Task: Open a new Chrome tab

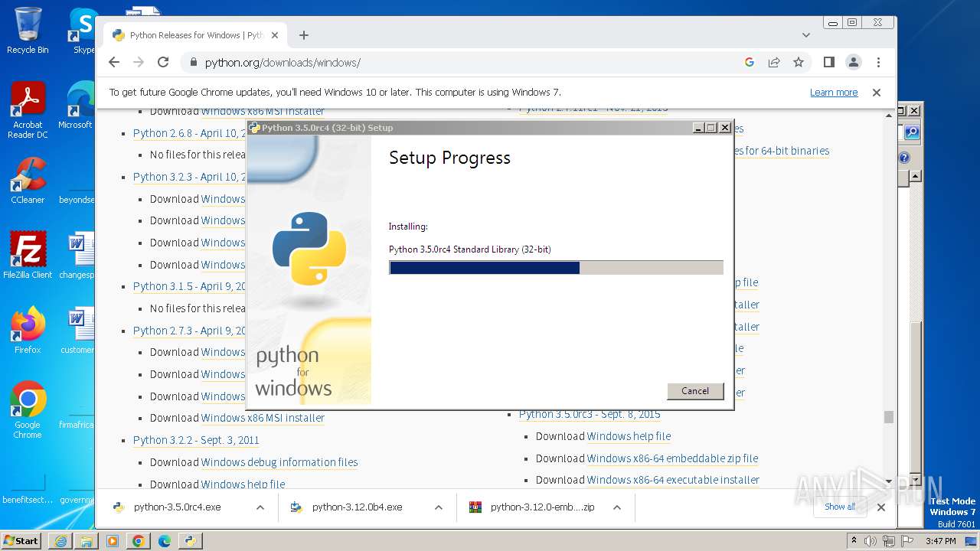Action: coord(304,35)
